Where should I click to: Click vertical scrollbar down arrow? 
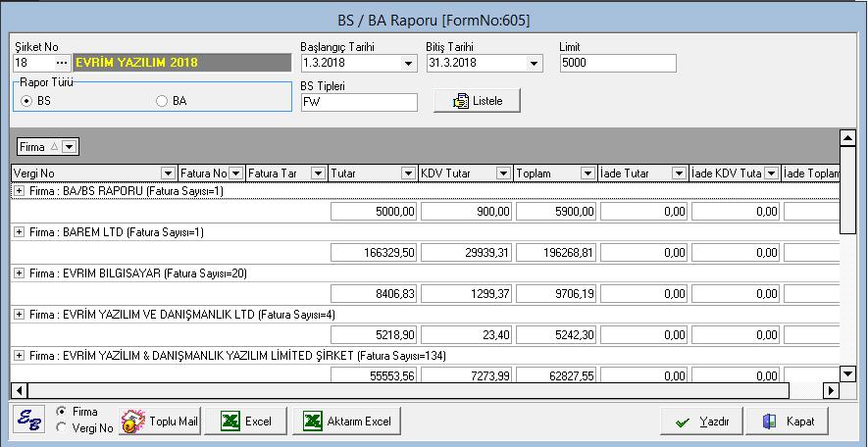pyautogui.click(x=847, y=374)
